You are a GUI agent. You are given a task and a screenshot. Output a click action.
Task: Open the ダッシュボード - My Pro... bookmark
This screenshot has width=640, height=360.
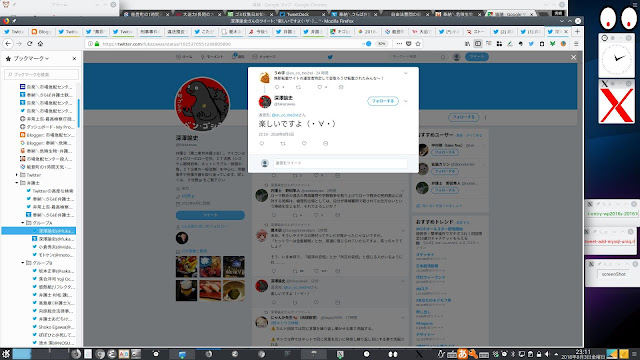(x=47, y=127)
